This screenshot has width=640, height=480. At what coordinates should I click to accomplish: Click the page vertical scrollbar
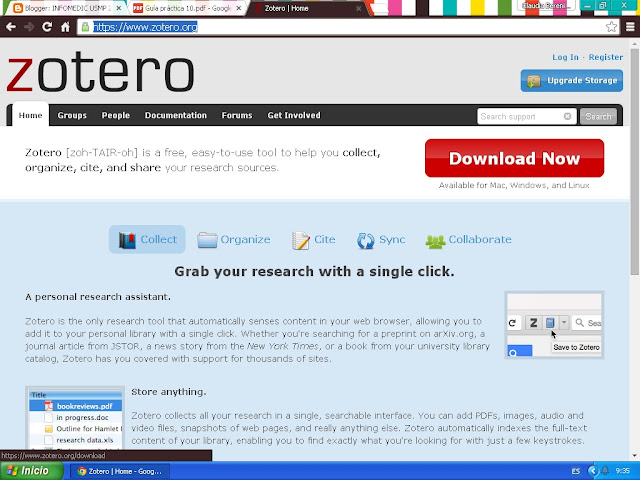click(635, 161)
